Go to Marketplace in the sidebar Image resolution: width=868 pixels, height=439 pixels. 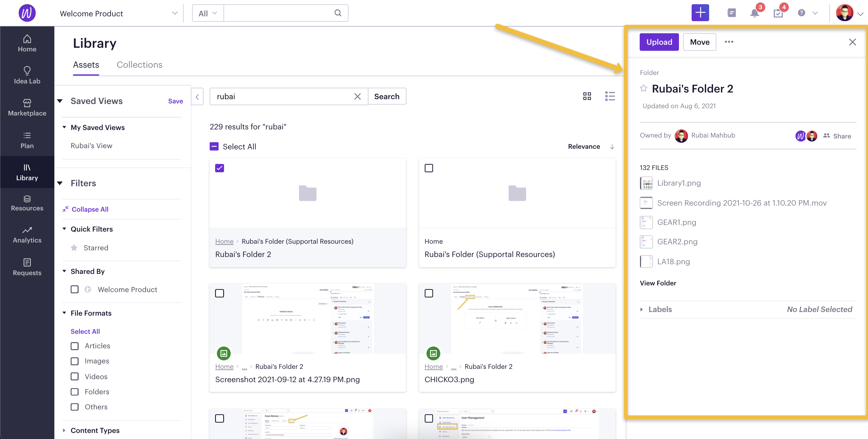point(27,108)
